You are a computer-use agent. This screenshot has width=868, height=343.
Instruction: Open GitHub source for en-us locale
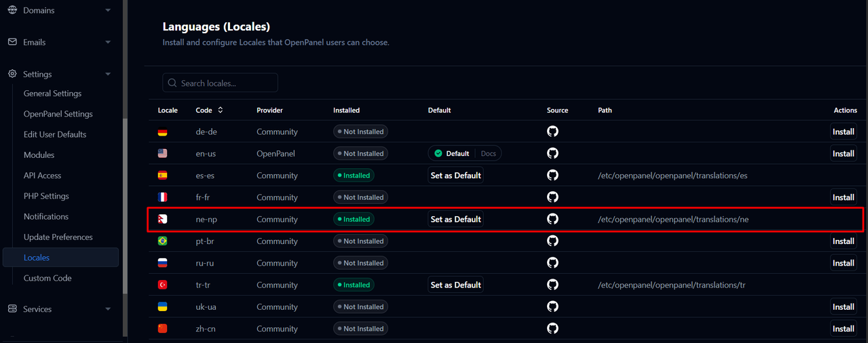[552, 153]
